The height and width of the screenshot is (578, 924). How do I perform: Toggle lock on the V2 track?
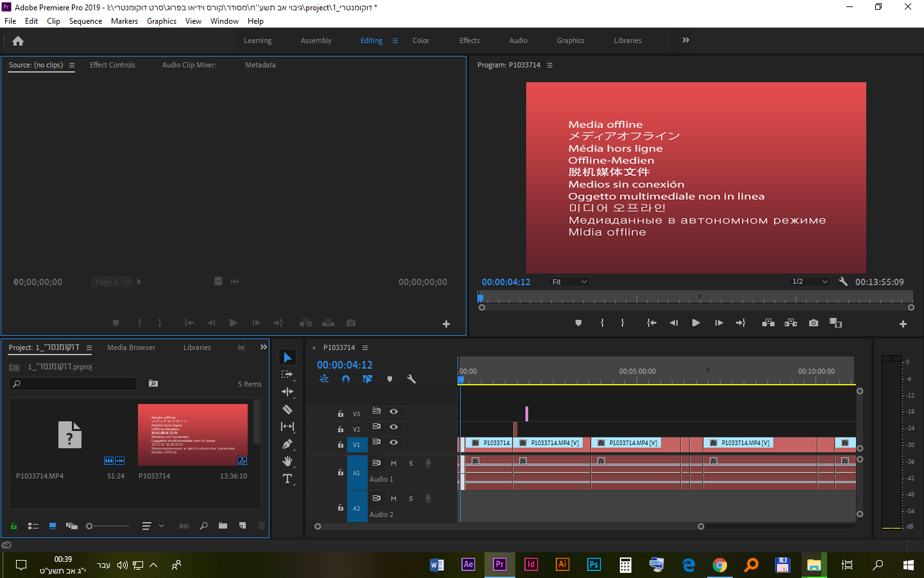tap(341, 429)
